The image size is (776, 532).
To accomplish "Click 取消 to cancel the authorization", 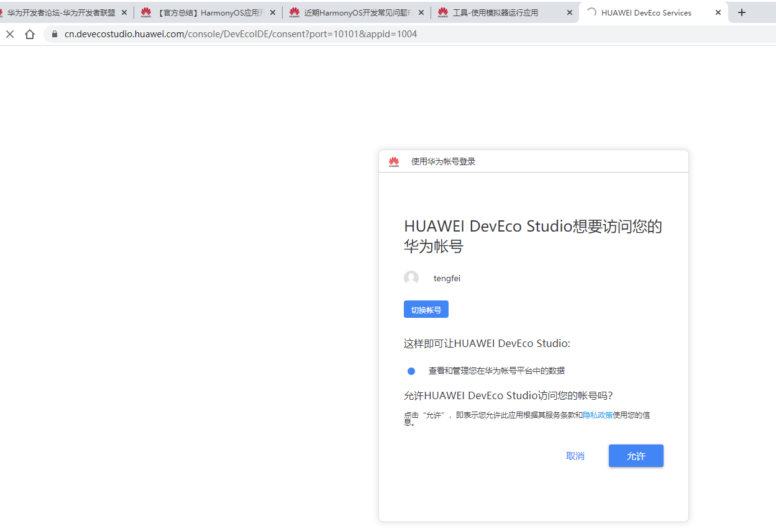I will (x=575, y=456).
